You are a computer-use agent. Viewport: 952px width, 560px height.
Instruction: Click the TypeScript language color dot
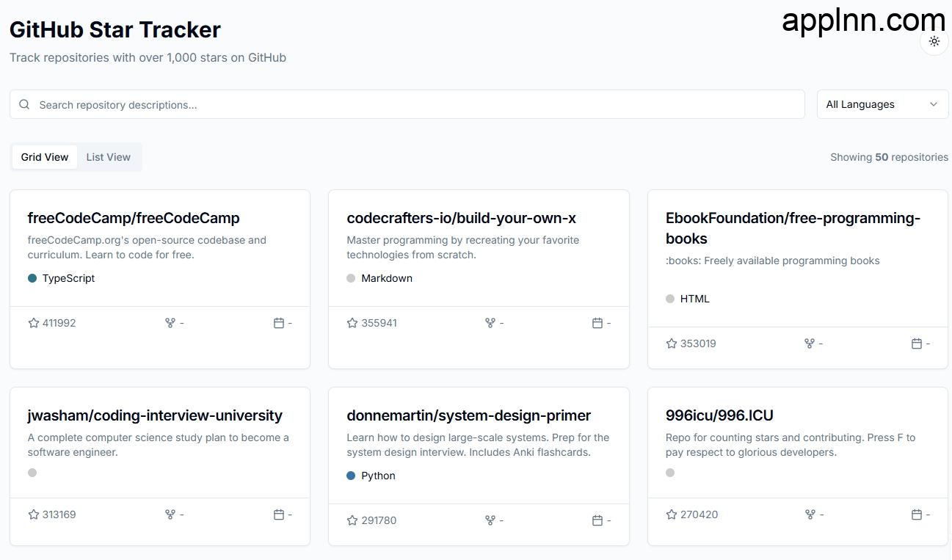point(32,278)
